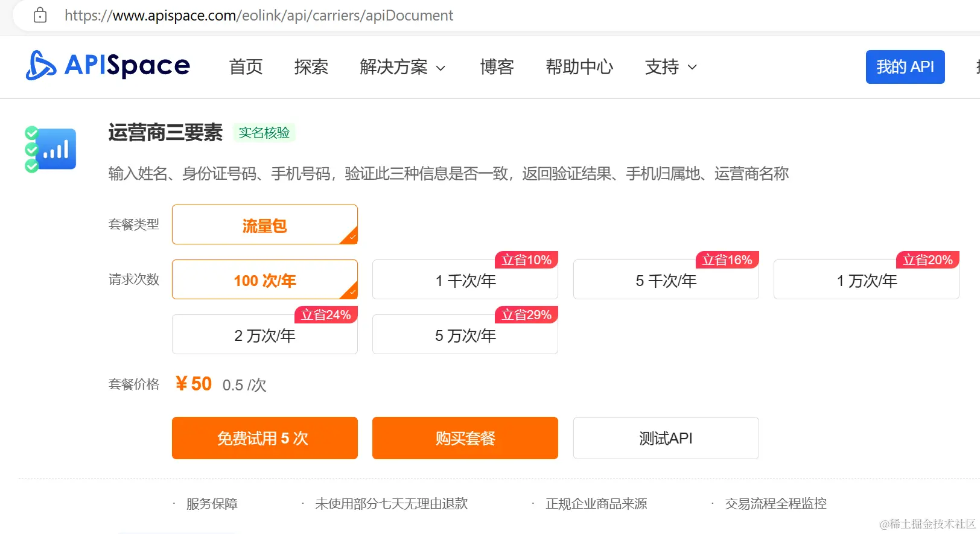Click the 立省16% discount badge
Viewport: 980px width, 534px height.
click(727, 259)
